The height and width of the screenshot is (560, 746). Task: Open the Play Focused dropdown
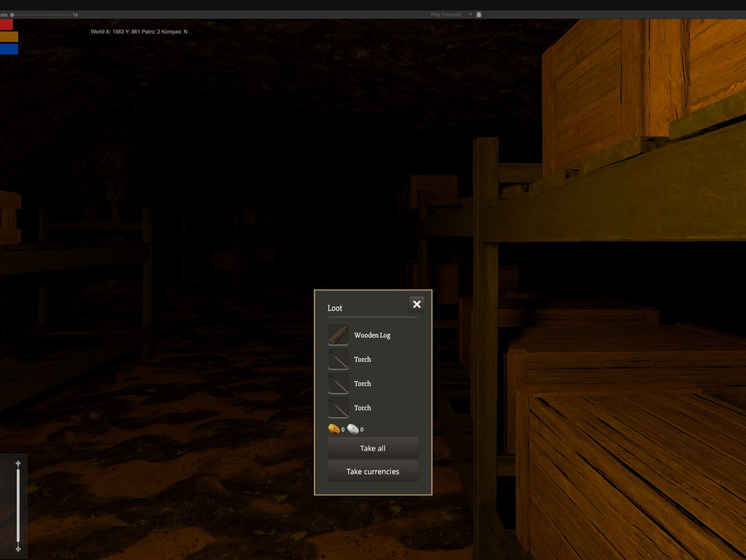coord(446,14)
